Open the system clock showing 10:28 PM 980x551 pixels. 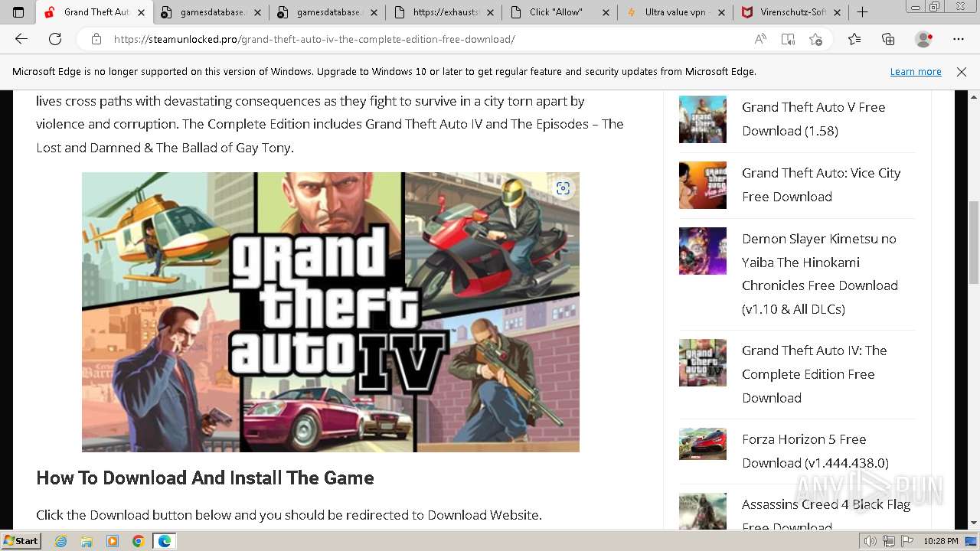coord(941,541)
